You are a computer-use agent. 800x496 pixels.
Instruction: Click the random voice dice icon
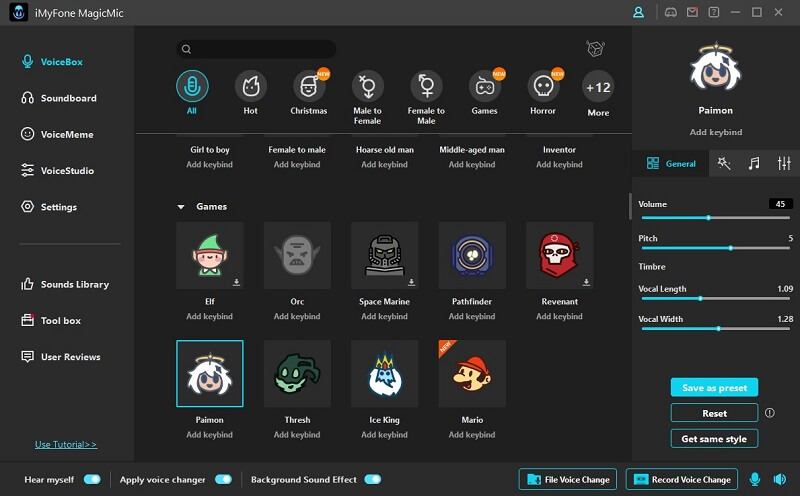tap(595, 49)
